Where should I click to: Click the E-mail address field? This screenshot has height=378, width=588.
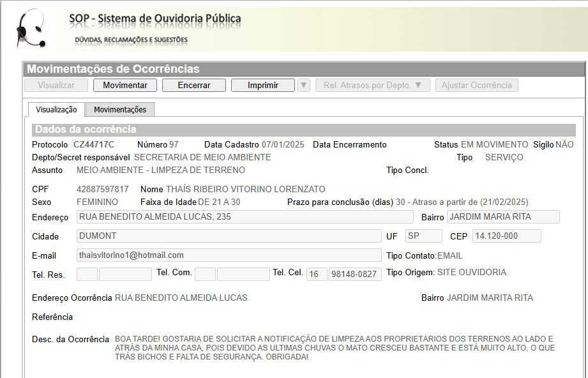(x=229, y=255)
